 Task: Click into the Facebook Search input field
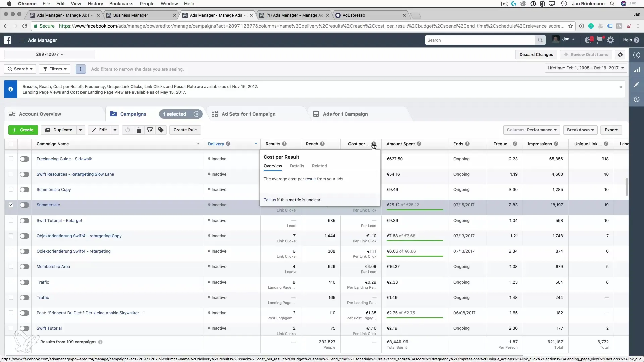[x=480, y=40]
